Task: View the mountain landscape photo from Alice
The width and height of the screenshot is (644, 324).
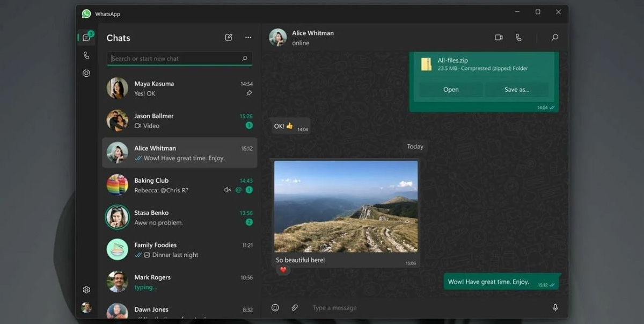Action: tap(346, 207)
